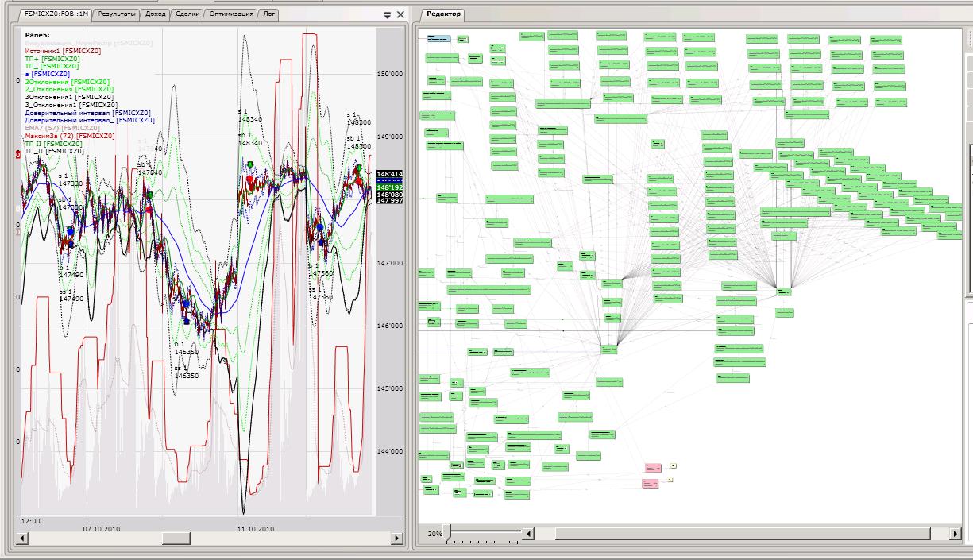
Task: Select legend entry Доверительный интервал [FSMICXZ0]
Action: [87, 112]
